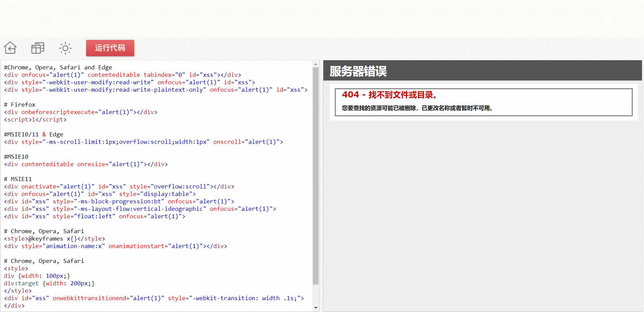The width and height of the screenshot is (644, 312).
Task: Click the '#MSIE10' comment line
Action: click(x=16, y=157)
